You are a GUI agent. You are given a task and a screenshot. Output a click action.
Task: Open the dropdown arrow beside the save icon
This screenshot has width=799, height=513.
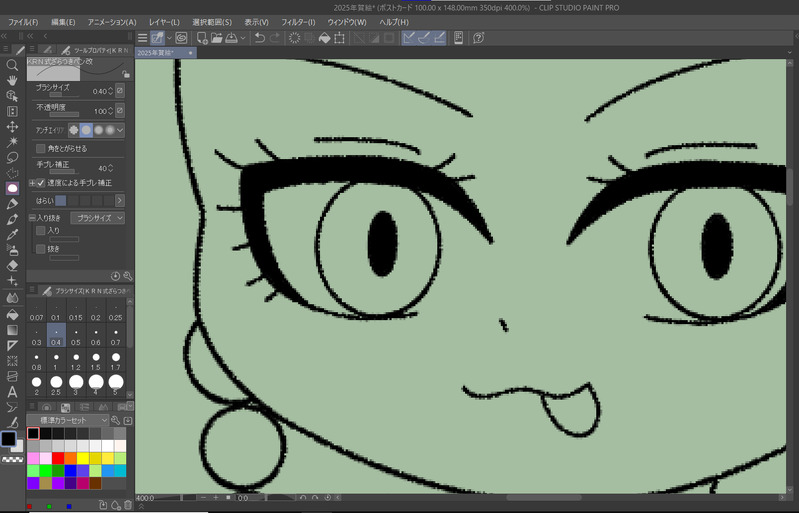pos(243,38)
